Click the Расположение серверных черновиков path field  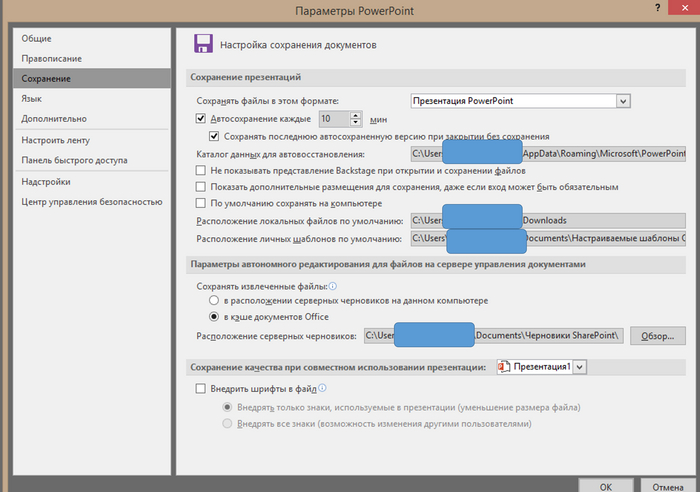click(x=494, y=334)
